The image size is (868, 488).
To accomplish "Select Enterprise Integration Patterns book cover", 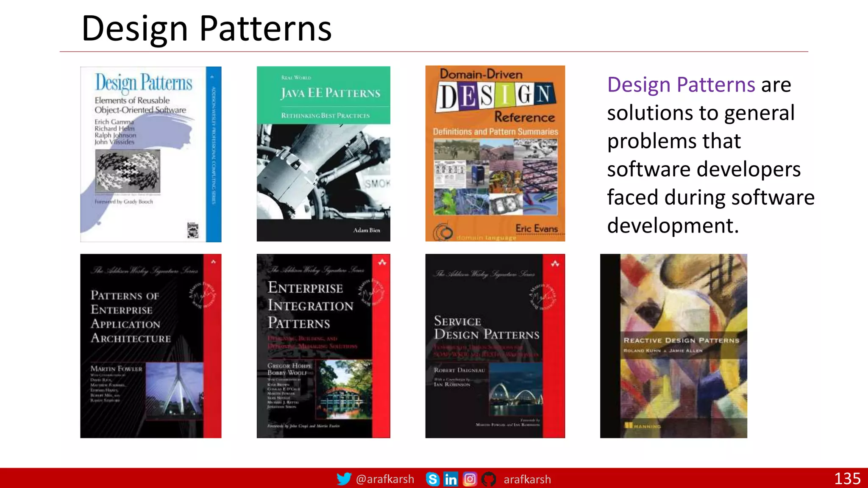I will (x=323, y=346).
